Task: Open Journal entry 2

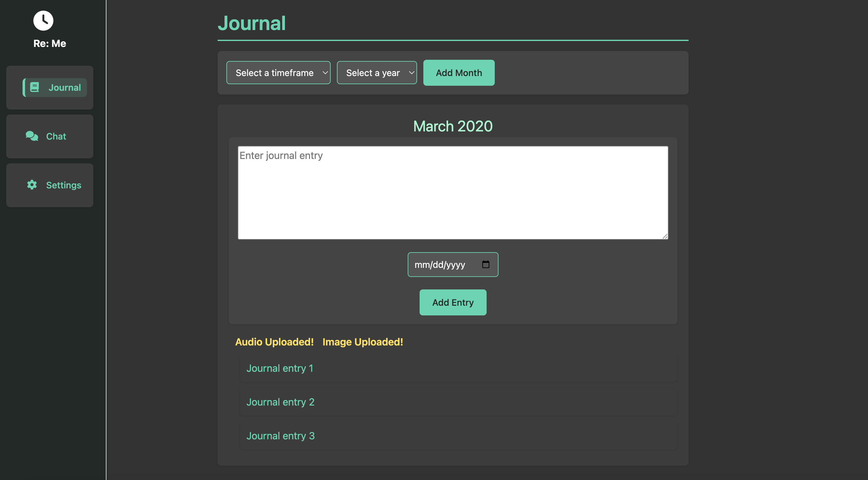Action: (x=280, y=402)
